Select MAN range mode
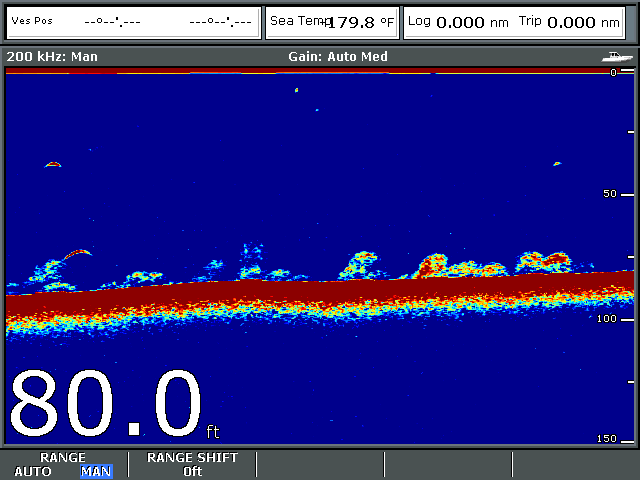The width and height of the screenshot is (640, 480). 96,471
